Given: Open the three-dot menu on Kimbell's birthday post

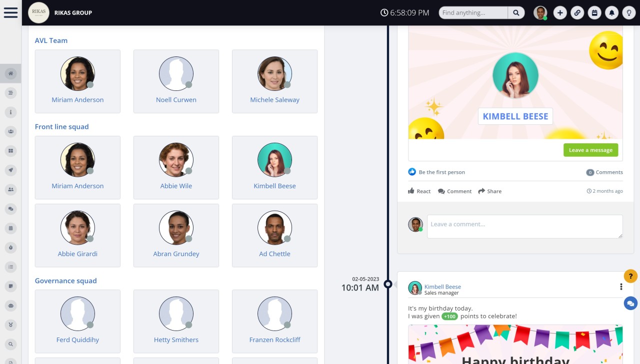Looking at the screenshot, I should click(x=621, y=287).
